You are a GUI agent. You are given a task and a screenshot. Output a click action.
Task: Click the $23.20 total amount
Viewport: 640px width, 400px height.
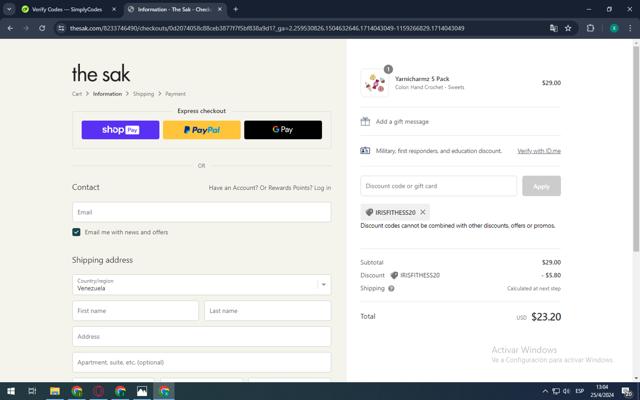546,317
